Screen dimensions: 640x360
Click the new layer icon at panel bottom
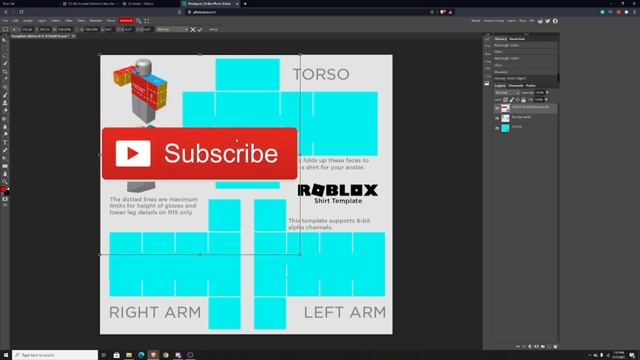point(549,346)
